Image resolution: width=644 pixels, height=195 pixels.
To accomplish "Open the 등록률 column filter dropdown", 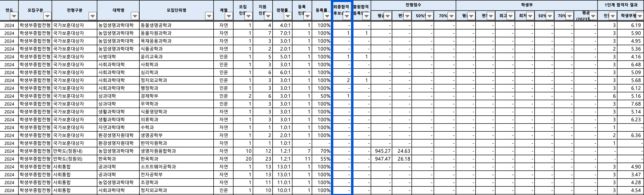I will coord(327,16).
